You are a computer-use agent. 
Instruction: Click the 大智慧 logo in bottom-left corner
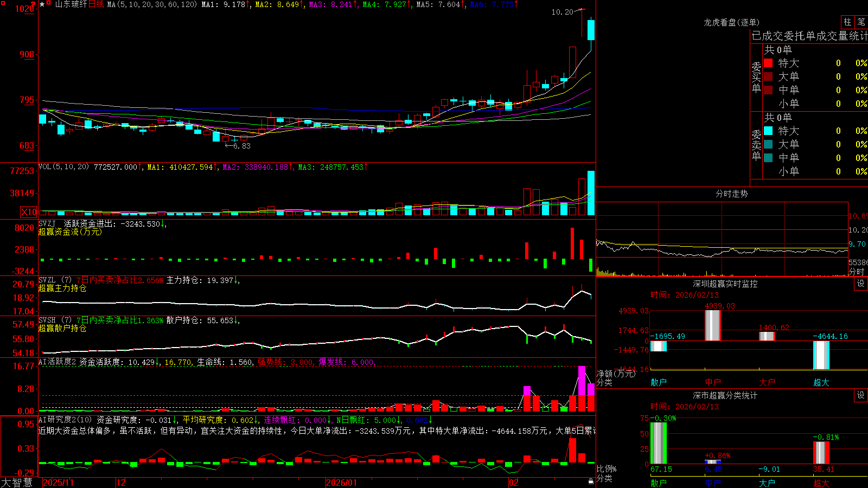pos(17,483)
